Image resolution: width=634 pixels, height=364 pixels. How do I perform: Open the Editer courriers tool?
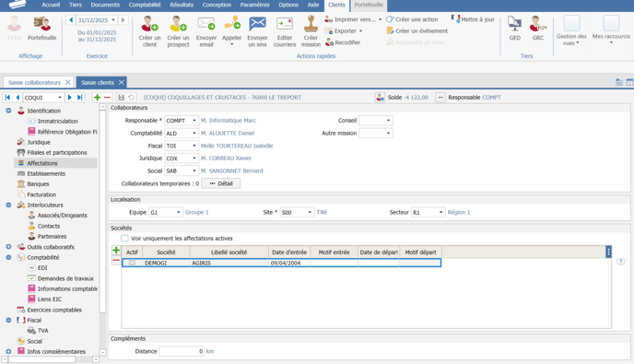(x=285, y=24)
